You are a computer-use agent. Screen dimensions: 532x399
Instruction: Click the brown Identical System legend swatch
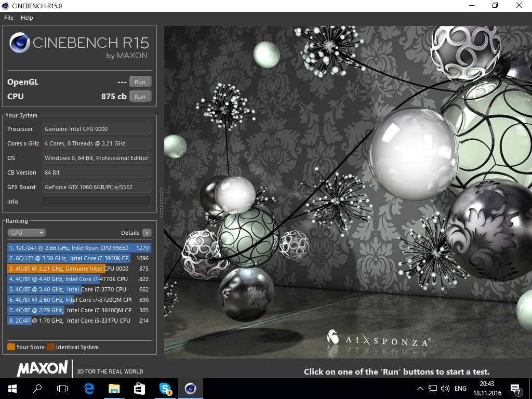click(50, 347)
